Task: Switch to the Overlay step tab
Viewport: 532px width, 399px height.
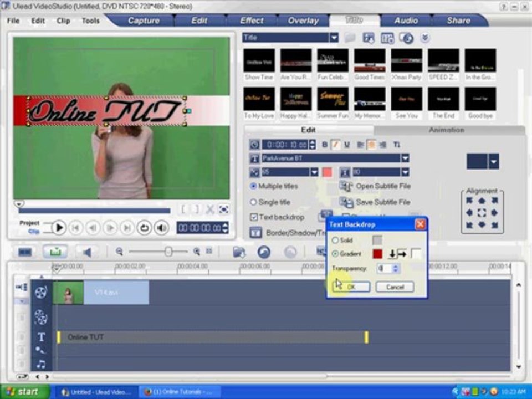Action: (303, 21)
